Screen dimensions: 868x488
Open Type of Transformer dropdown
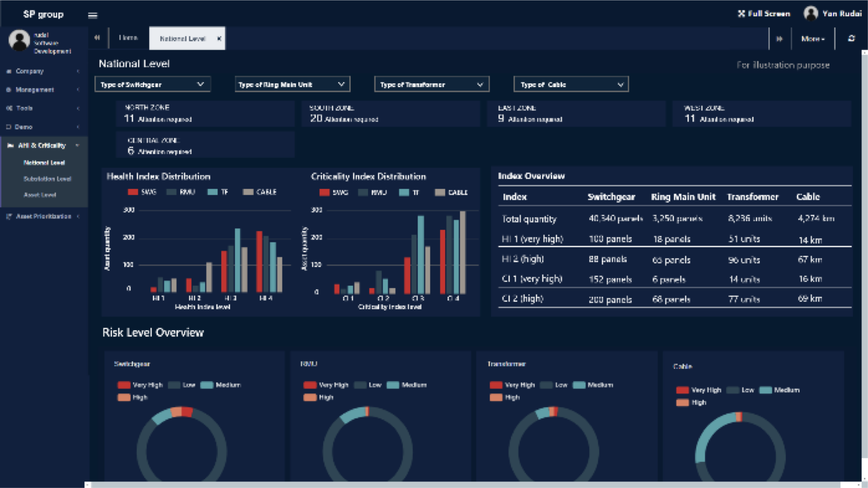(x=431, y=84)
